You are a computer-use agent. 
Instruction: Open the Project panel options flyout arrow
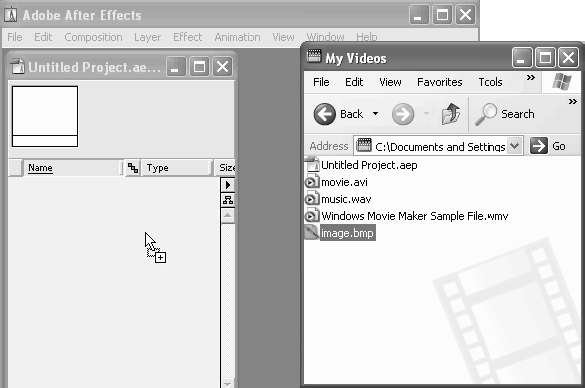(228, 185)
